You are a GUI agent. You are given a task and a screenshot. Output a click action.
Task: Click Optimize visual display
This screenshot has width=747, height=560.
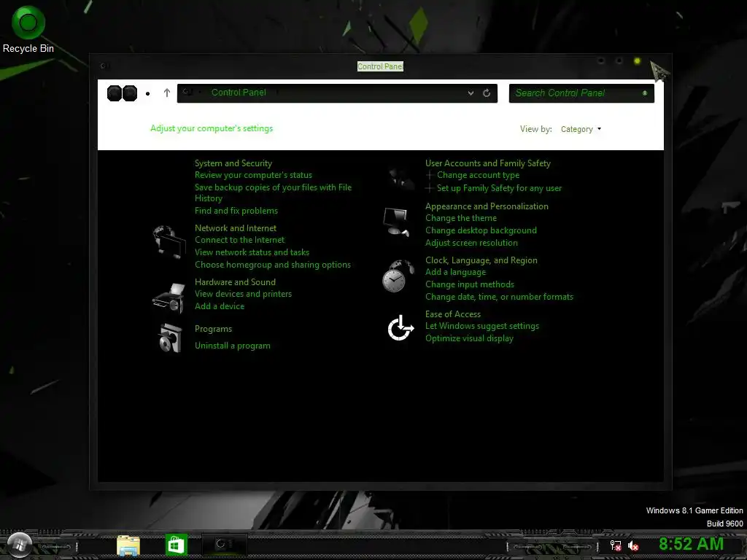pos(469,338)
